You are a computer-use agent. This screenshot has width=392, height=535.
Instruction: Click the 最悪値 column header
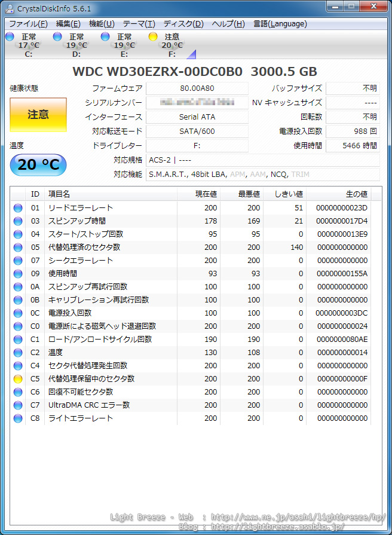tap(241, 194)
